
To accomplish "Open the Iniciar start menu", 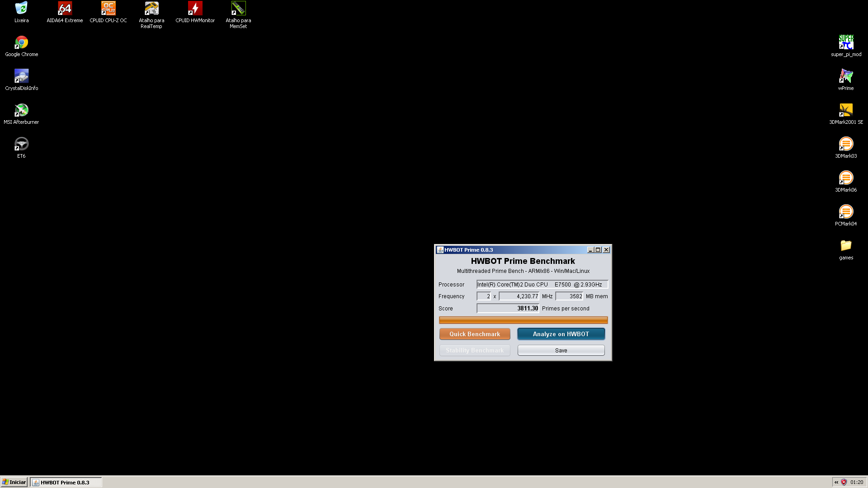I will coord(14,482).
